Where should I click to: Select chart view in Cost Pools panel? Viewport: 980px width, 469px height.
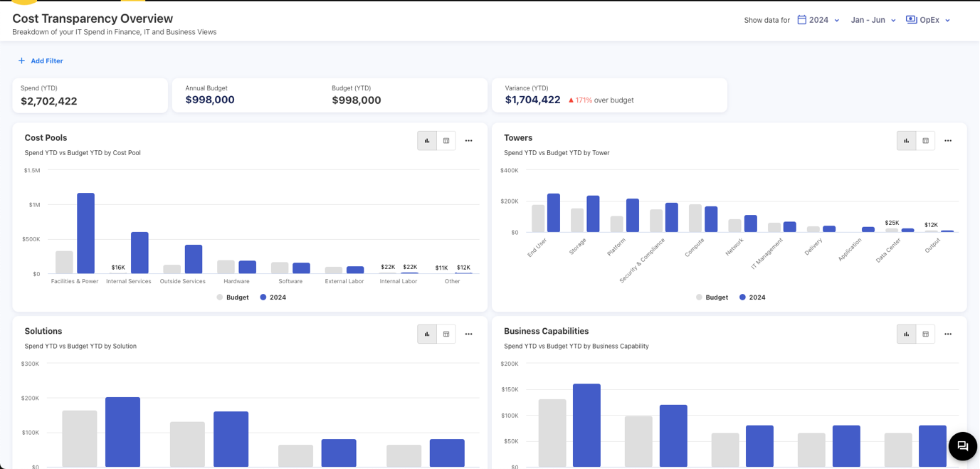427,141
